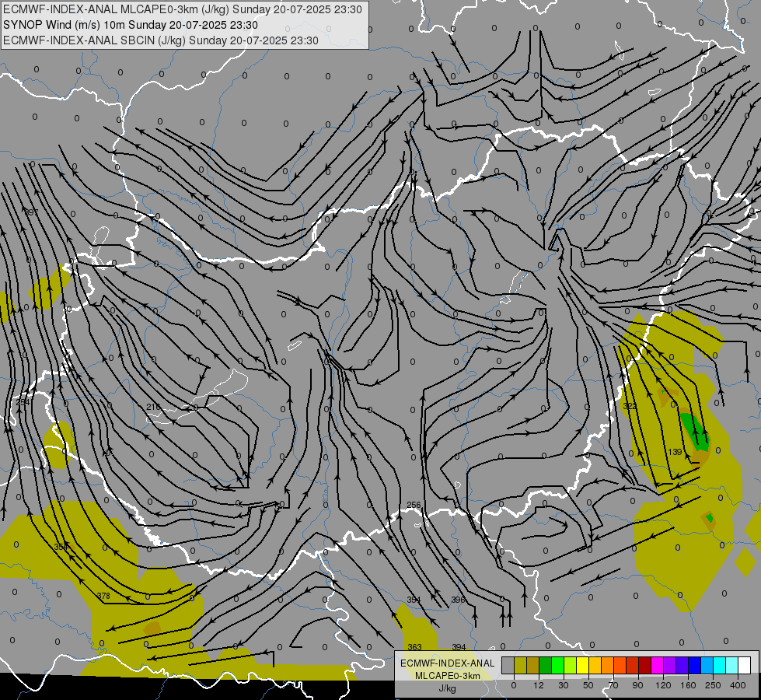Screen dimensions: 761x700
Task: Pick the gray legend swatch
Action: [508, 665]
